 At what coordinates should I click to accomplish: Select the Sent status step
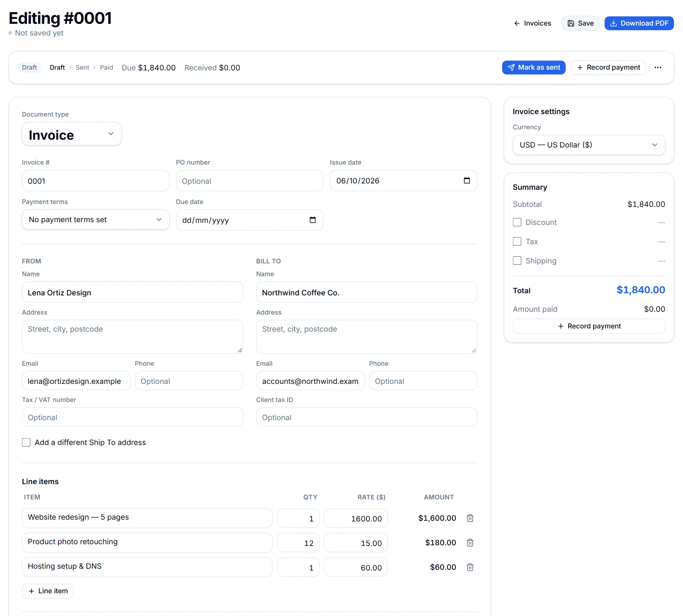(x=82, y=68)
